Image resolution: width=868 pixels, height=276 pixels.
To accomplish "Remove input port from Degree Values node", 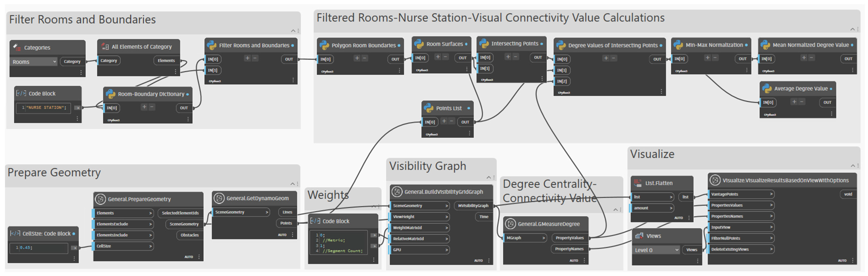I will [613, 58].
